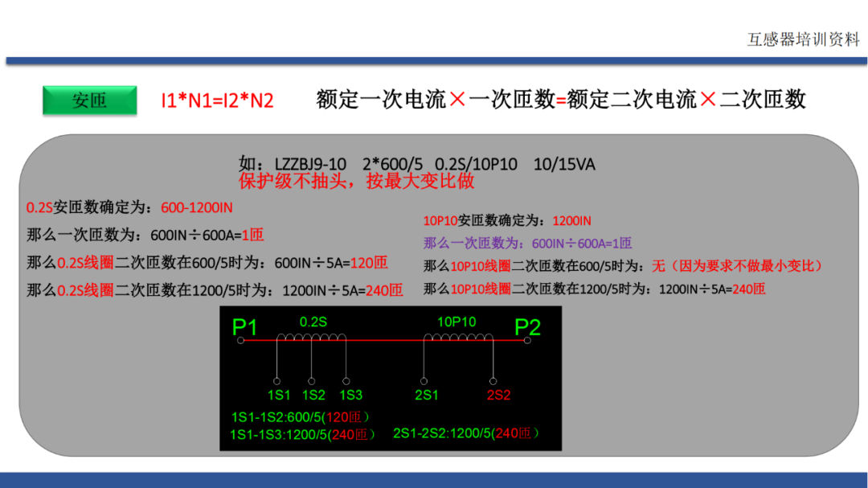868x488 pixels.
Task: Click the 2S1 terminal label
Action: 426,395
